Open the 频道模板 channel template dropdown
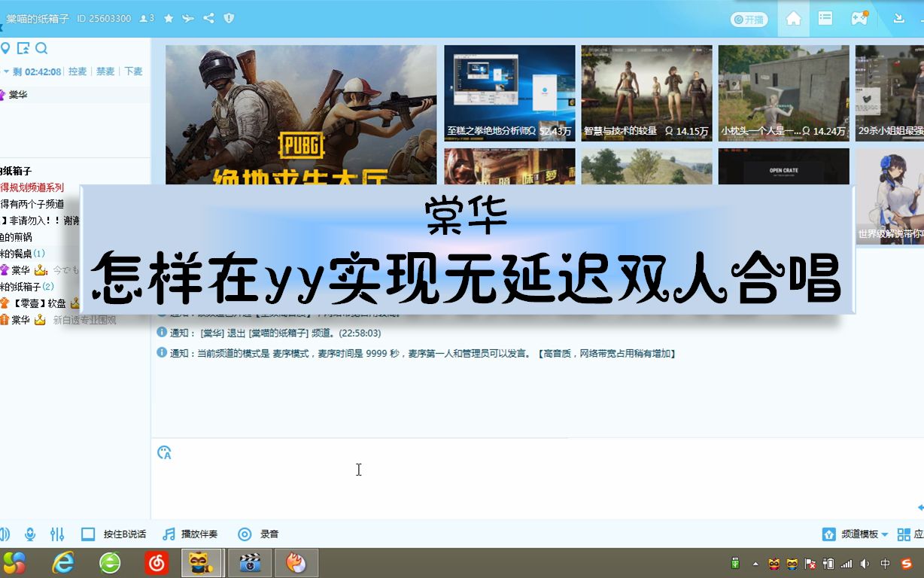Image resolution: width=924 pixels, height=578 pixels. click(x=856, y=534)
